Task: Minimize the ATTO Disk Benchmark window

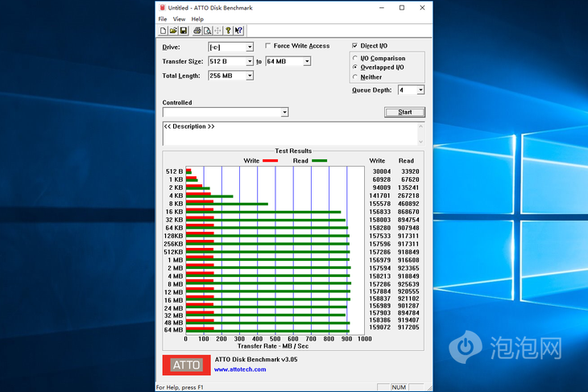Action: tap(382, 7)
